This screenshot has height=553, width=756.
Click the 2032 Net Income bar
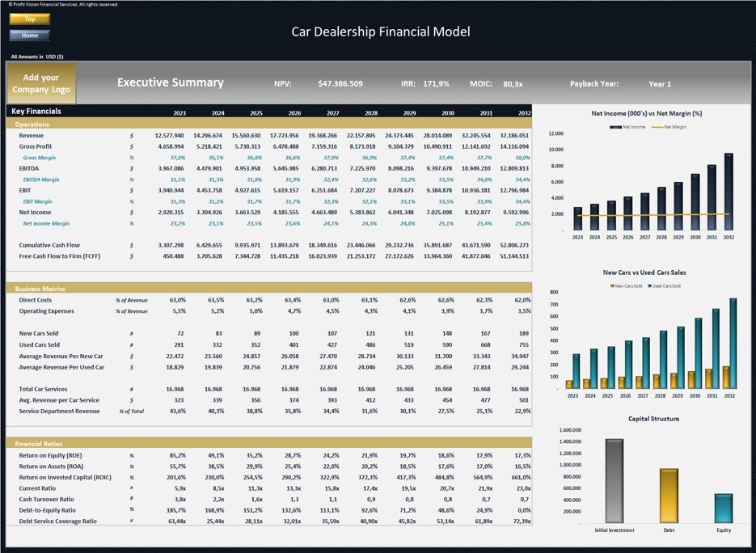coord(729,192)
